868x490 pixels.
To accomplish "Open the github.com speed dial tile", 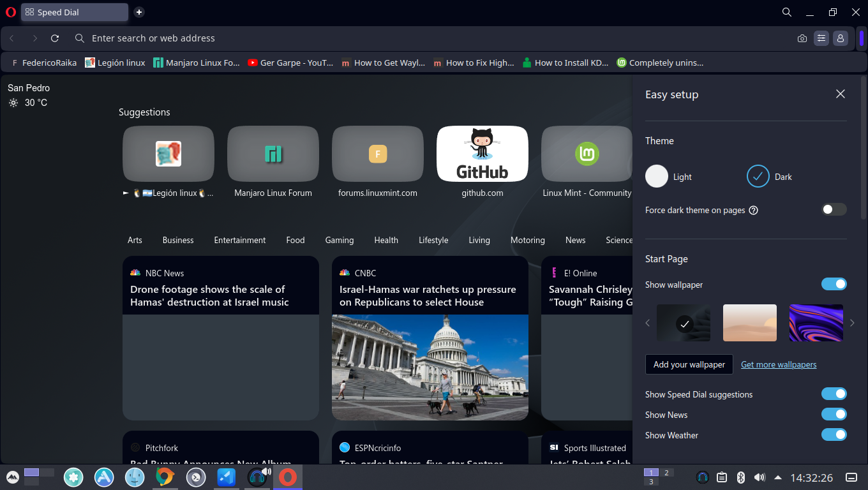I will click(x=483, y=154).
